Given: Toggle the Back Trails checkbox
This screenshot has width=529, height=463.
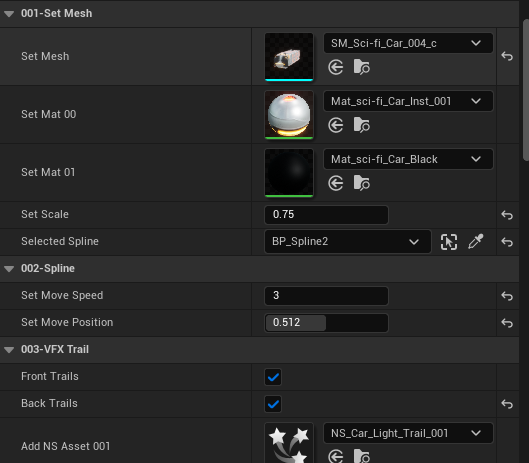Looking at the screenshot, I should click(x=273, y=404).
